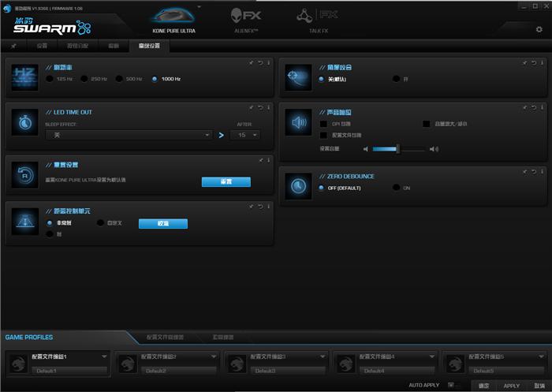552x392 pixels.
Task: Click the Zero Debounce clock icon
Action: coord(298,186)
